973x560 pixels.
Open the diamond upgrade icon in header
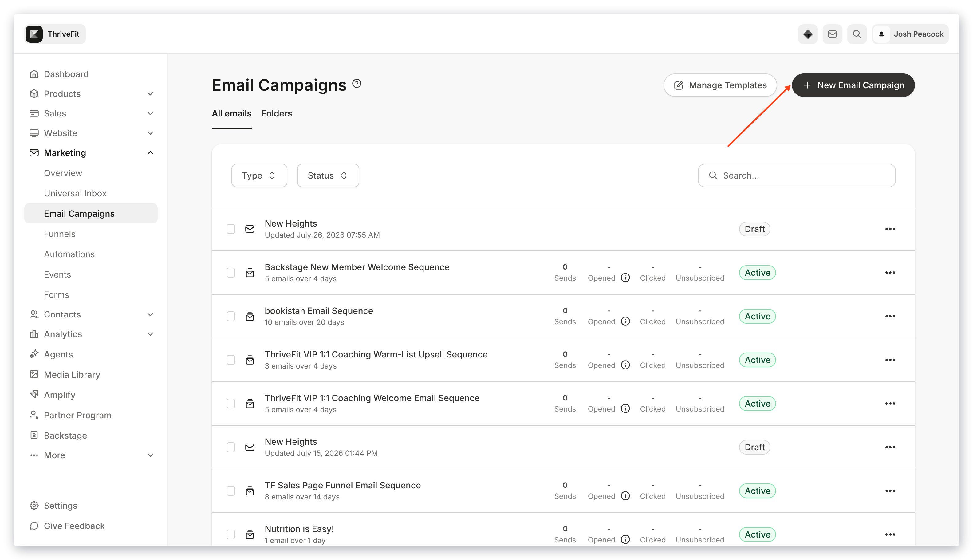coord(808,34)
